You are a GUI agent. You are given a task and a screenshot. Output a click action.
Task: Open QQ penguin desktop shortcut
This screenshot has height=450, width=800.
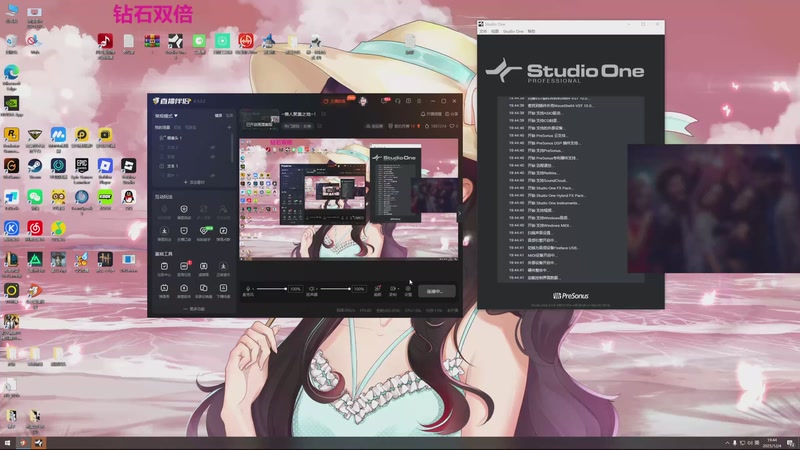point(129,199)
